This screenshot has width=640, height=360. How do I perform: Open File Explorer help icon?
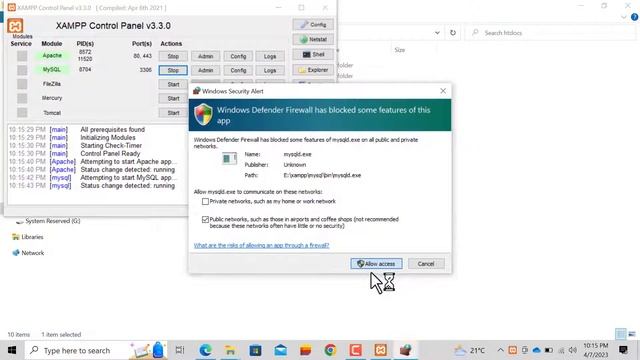(634, 17)
